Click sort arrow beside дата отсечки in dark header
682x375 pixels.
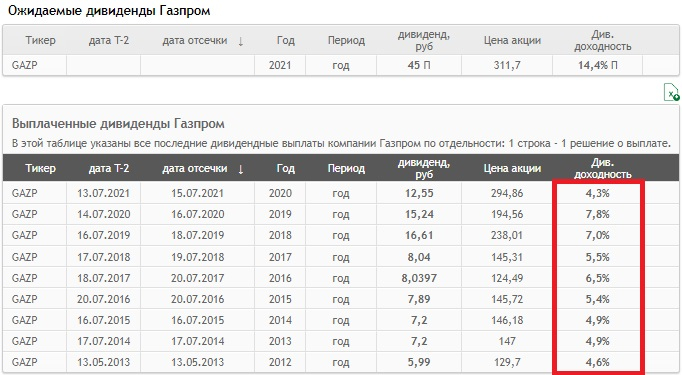pyautogui.click(x=241, y=169)
